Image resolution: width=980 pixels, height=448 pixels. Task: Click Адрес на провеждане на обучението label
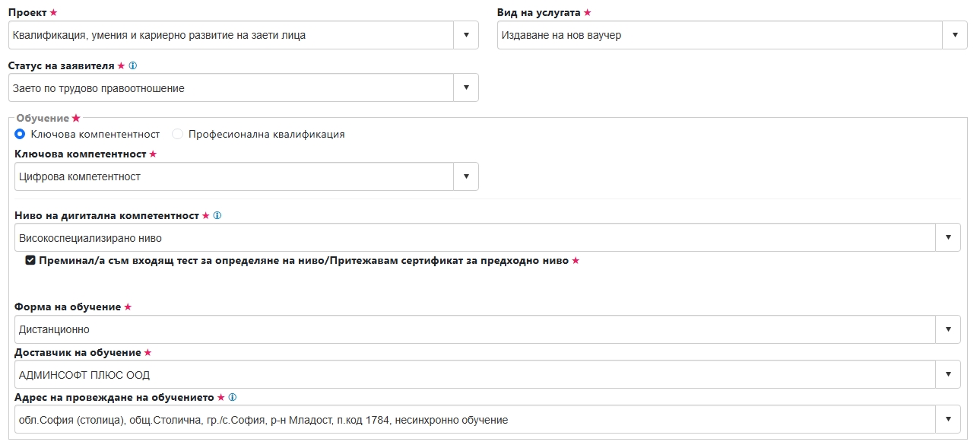[114, 397]
